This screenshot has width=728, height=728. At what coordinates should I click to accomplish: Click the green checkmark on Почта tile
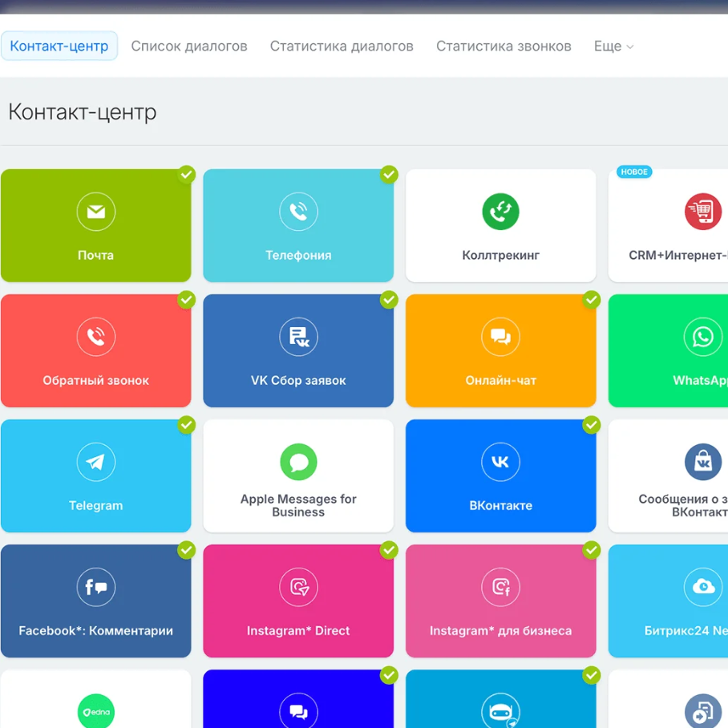coord(187,174)
